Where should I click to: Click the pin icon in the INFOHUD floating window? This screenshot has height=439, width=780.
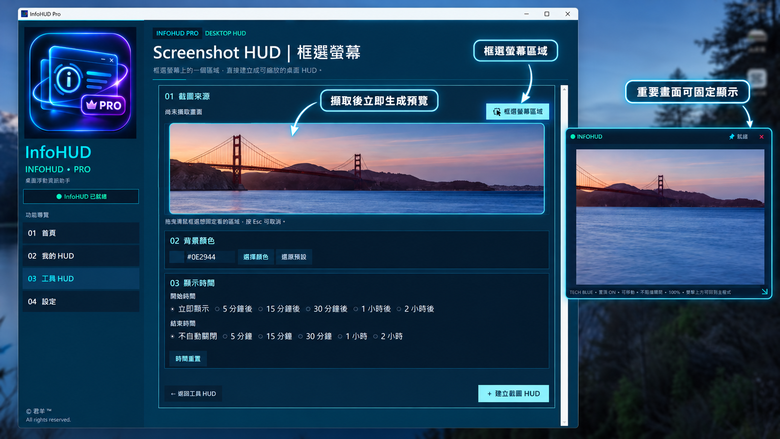point(731,137)
